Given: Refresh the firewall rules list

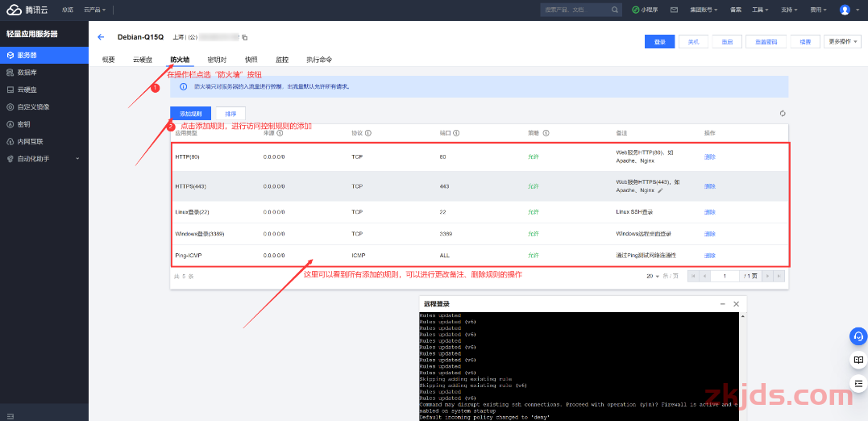Looking at the screenshot, I should click(x=783, y=114).
